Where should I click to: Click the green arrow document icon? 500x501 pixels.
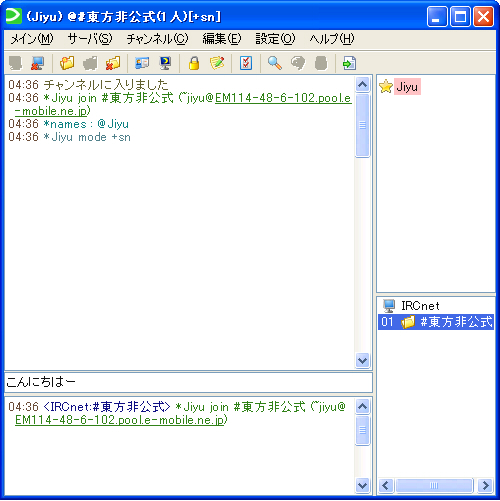[x=349, y=63]
